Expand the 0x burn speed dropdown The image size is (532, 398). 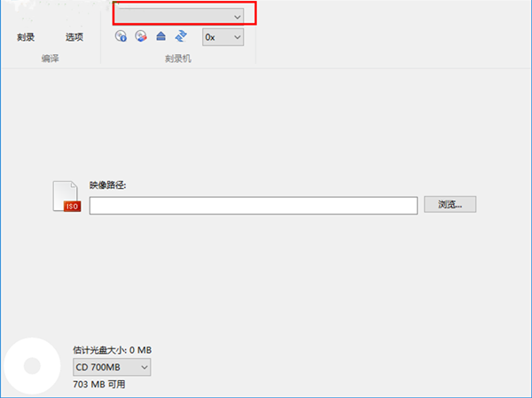pyautogui.click(x=223, y=37)
